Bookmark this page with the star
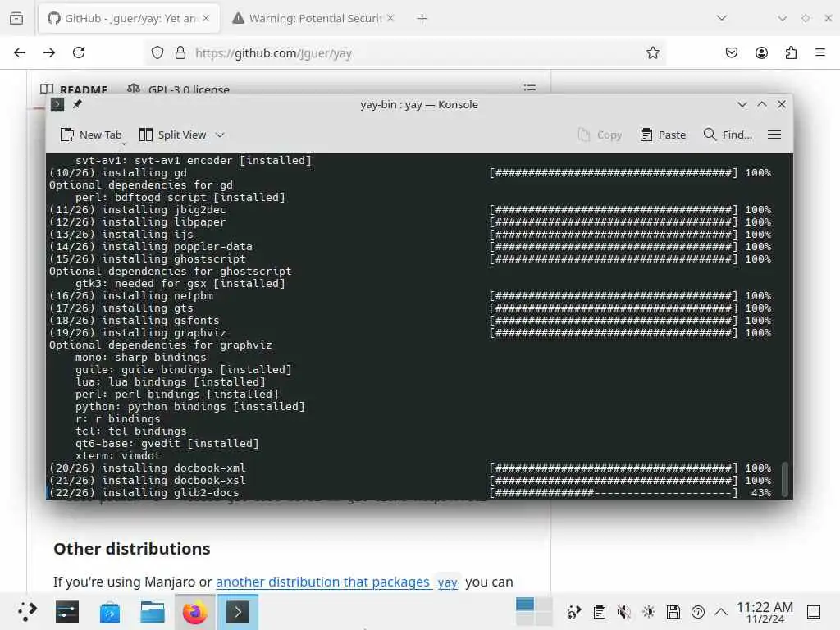The height and width of the screenshot is (630, 840). tap(652, 52)
